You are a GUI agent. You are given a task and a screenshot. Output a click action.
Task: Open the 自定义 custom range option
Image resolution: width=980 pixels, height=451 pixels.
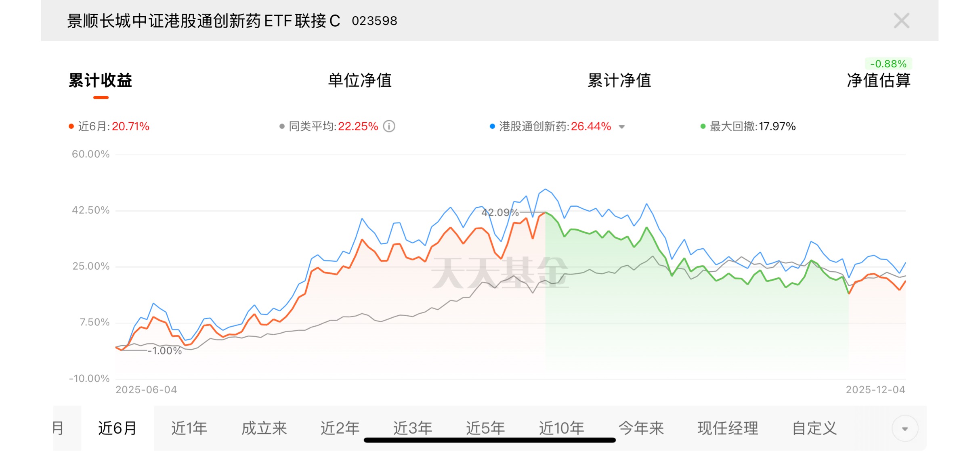tap(814, 428)
